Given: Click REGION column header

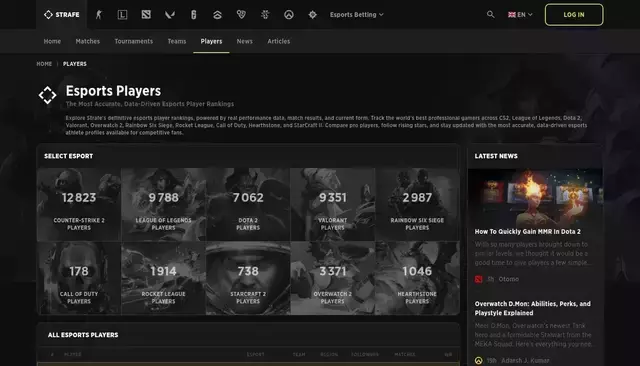Looking at the screenshot, I should tap(329, 355).
